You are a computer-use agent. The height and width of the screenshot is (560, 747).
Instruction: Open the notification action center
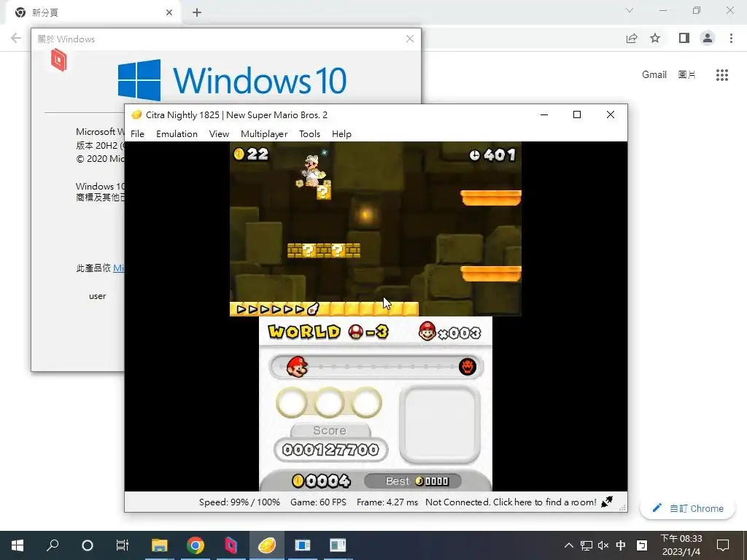[x=723, y=545]
